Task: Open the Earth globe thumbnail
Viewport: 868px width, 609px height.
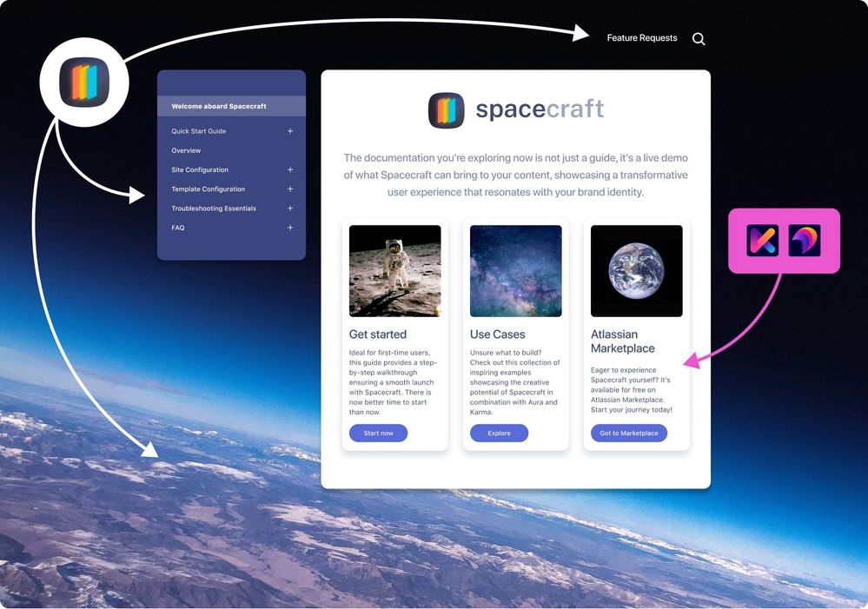Action: (637, 271)
